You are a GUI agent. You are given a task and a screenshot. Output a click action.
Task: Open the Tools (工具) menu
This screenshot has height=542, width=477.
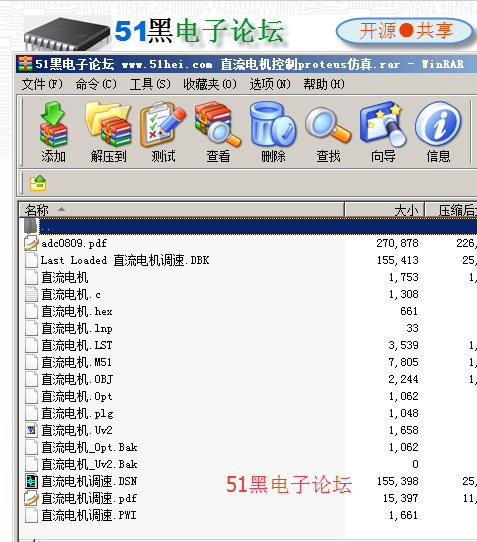150,84
